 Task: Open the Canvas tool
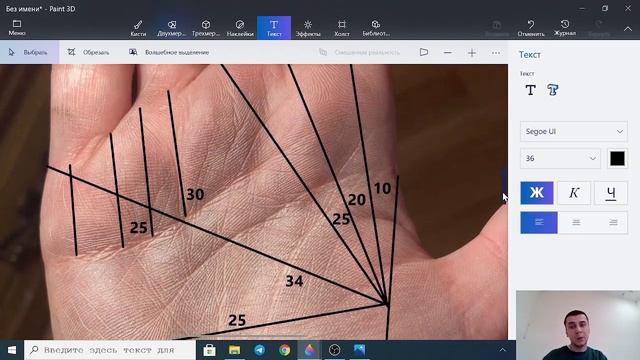click(x=342, y=28)
